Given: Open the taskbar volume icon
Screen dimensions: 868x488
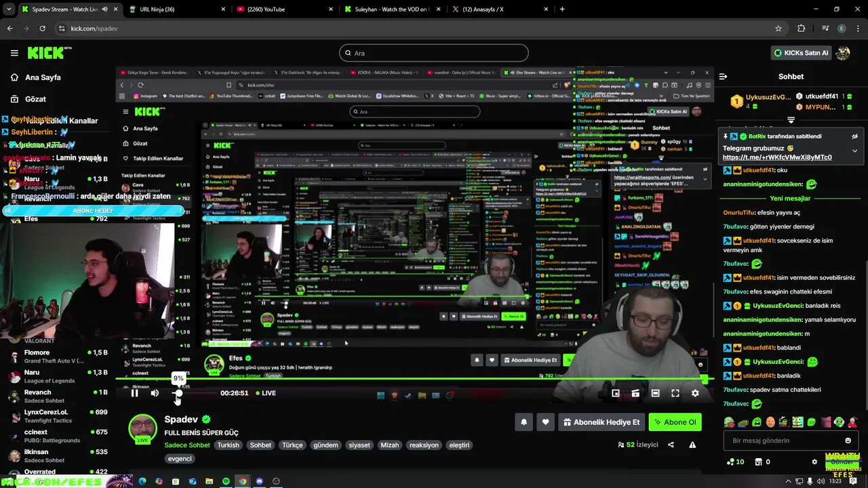Looking at the screenshot, I should pyautogui.click(x=819, y=481).
